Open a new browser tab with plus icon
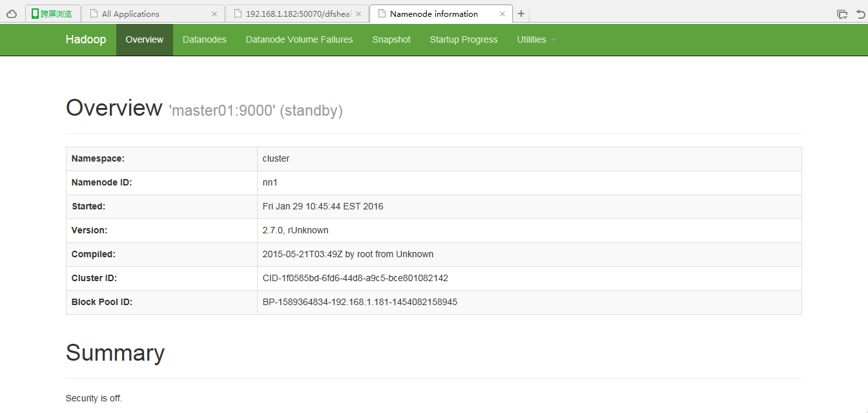 521,13
